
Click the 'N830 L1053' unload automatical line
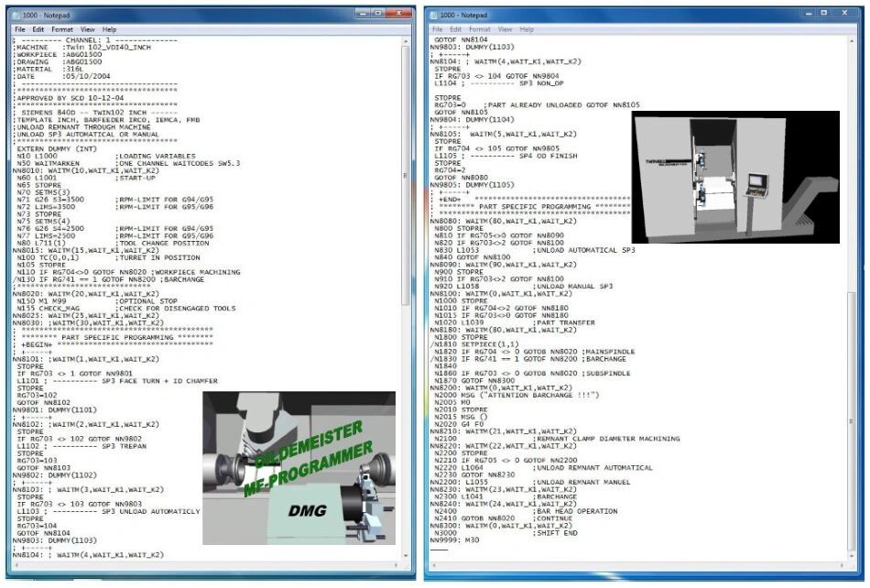pos(534,250)
